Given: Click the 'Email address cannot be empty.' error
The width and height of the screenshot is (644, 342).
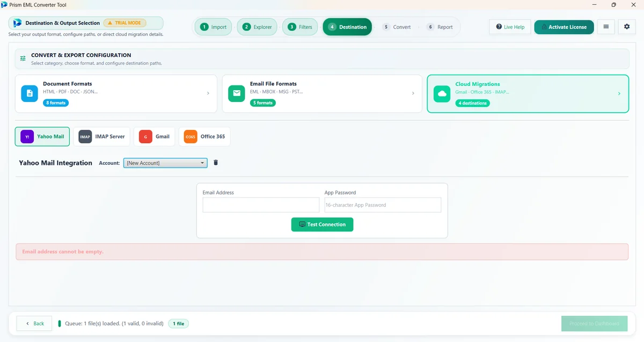Looking at the screenshot, I should pos(63,251).
